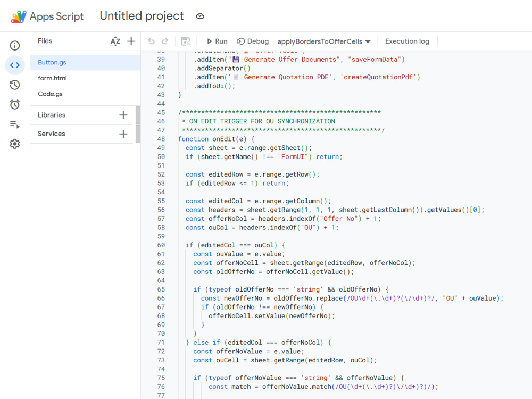Click line with 'ON EDIT TRIGGER FOR OU SYNCHRONIZATION'
This screenshot has height=399, width=532.
tap(259, 121)
